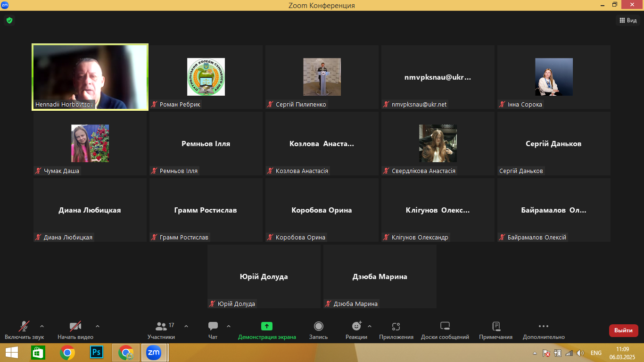The image size is (644, 362).
Task: Select the Інна Сорока participant tile
Action: tap(553, 77)
